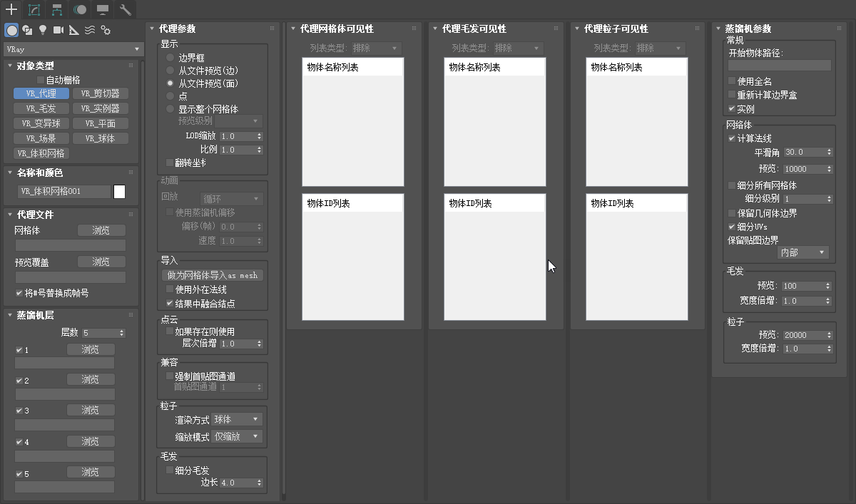Adjust the 层数 spinner arrows
The width and height of the screenshot is (856, 504).
point(121,333)
